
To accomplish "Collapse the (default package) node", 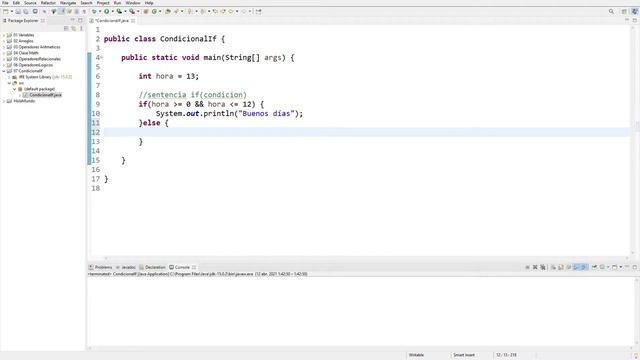I will [x=15, y=89].
